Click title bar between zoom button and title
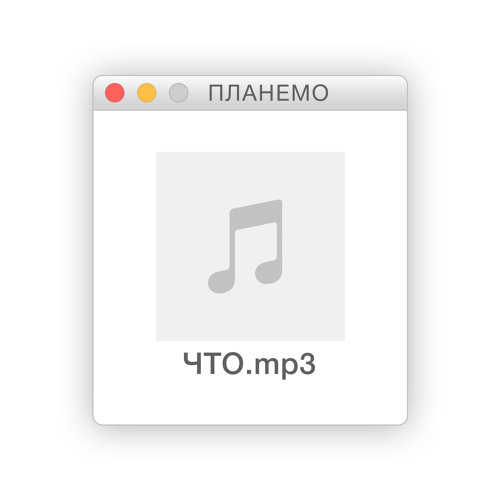500x500 pixels. [x=198, y=93]
